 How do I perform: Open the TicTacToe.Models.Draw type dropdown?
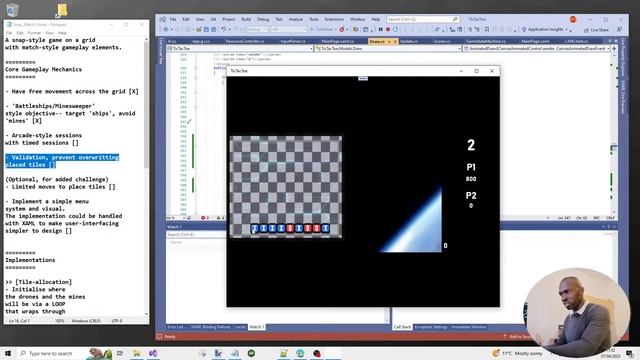tap(388, 49)
